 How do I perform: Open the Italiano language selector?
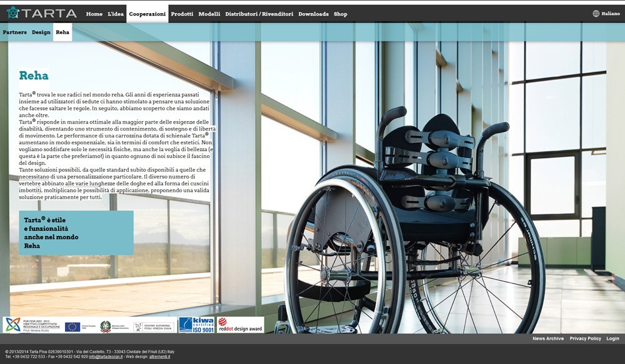click(x=610, y=14)
